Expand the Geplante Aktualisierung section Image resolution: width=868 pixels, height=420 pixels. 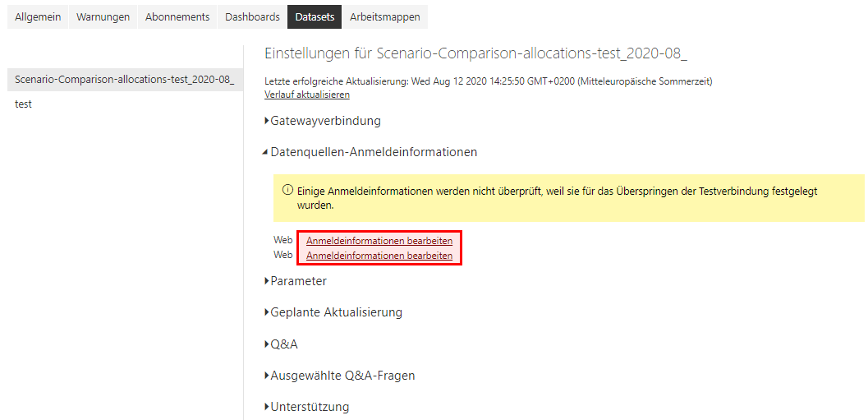333,312
